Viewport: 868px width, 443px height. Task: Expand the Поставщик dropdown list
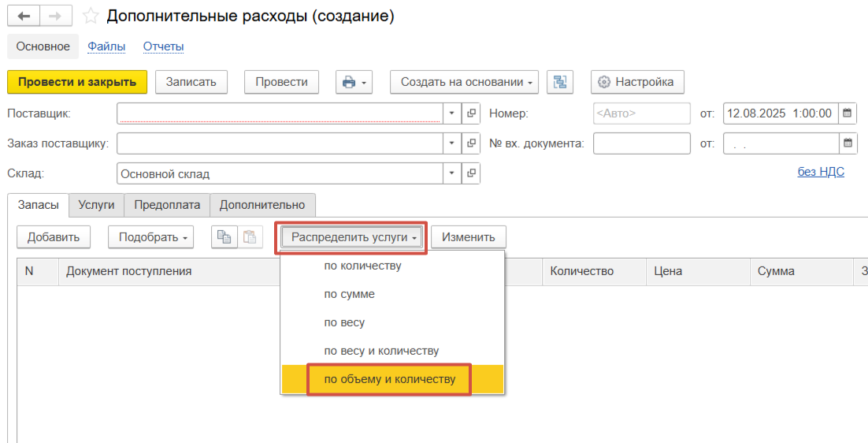[452, 113]
